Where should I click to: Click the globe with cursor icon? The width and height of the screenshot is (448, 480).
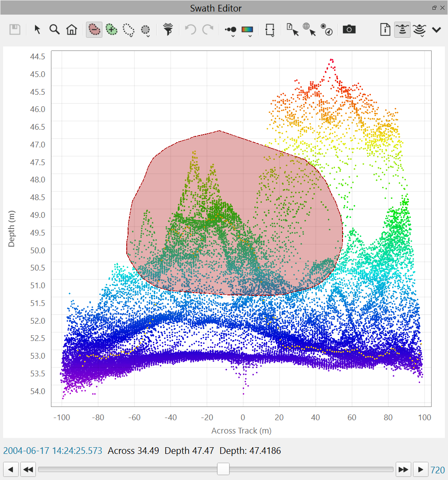pyautogui.click(x=309, y=30)
